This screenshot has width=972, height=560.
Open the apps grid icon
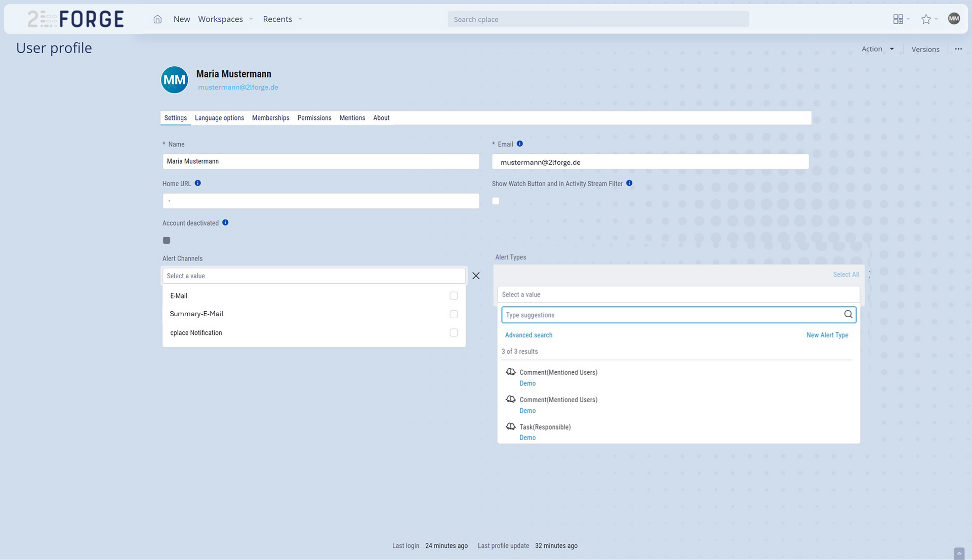point(898,19)
